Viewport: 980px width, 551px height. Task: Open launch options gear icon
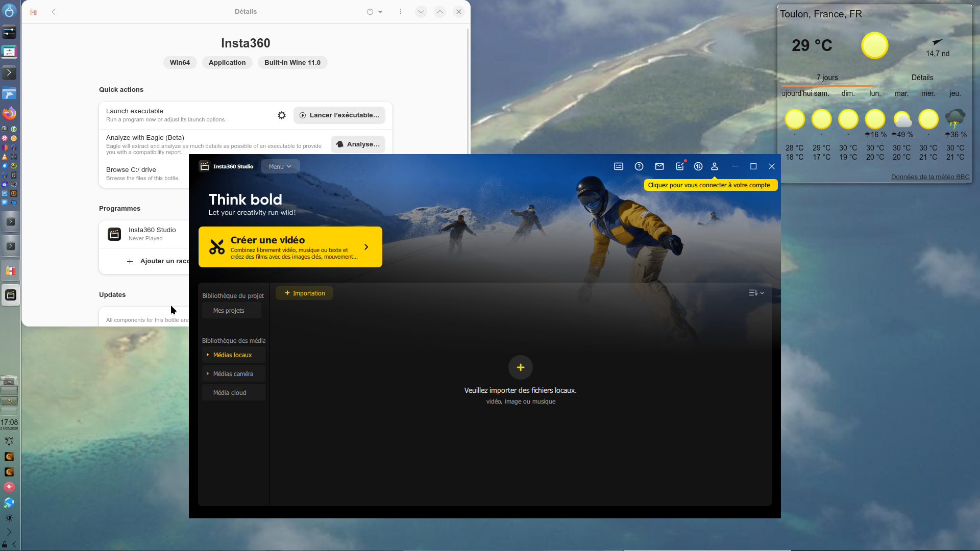coord(282,115)
